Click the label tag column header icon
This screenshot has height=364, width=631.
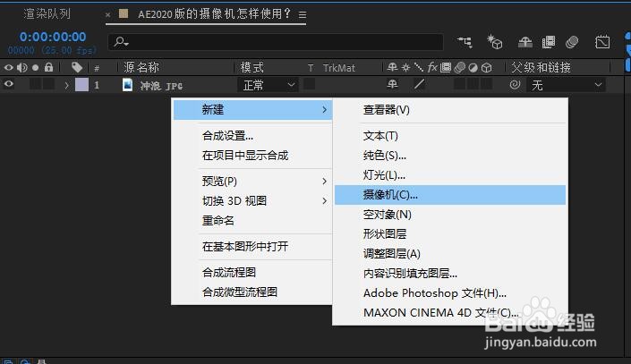coord(77,67)
